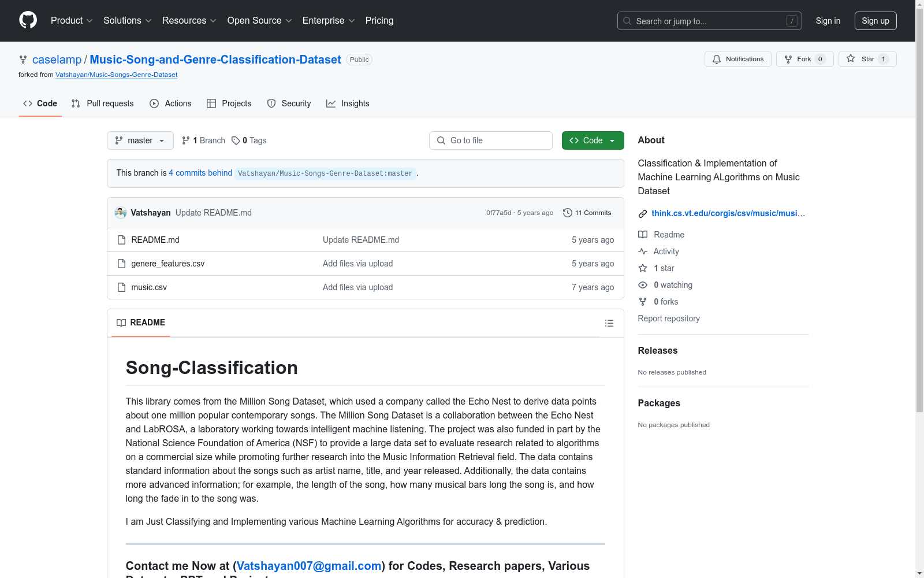924x578 pixels.
Task: View the 0 Tags list
Action: click(249, 140)
